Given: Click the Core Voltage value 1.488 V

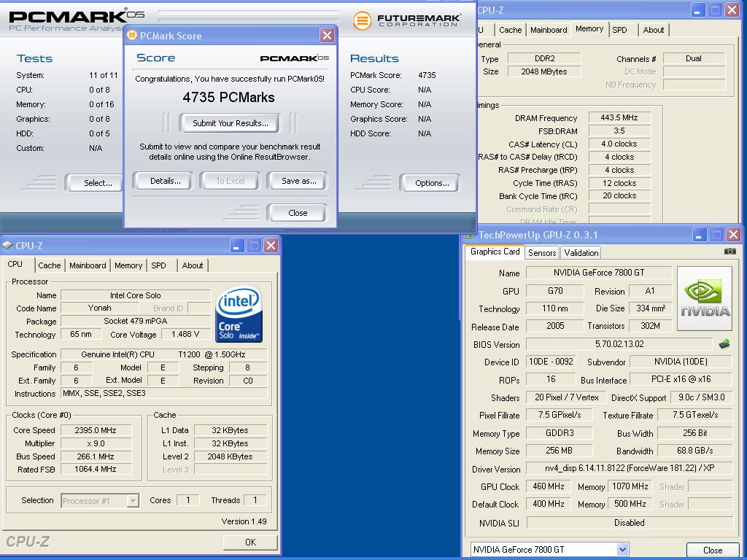Looking at the screenshot, I should 185,334.
